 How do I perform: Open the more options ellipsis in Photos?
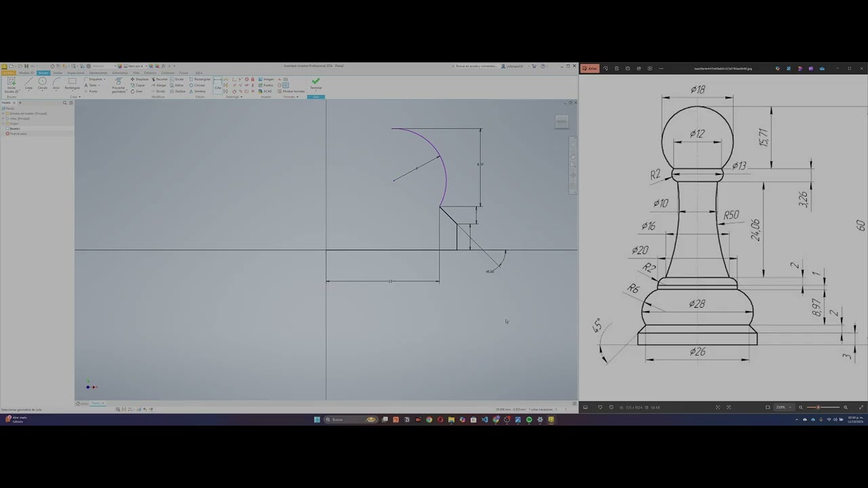coord(661,68)
